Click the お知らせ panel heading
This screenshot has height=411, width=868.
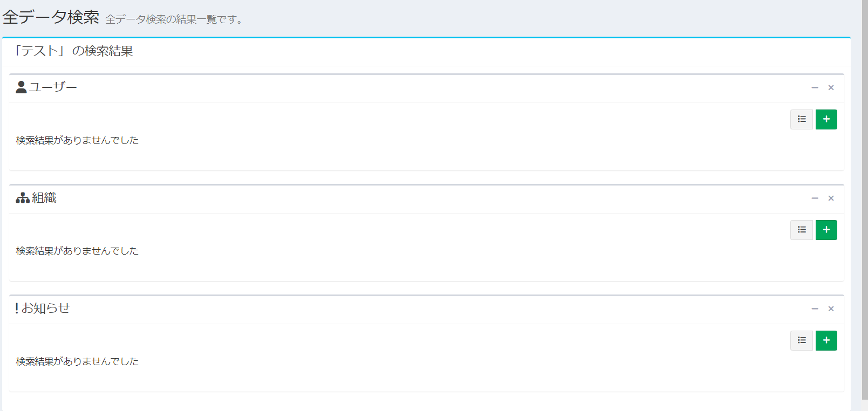point(46,309)
